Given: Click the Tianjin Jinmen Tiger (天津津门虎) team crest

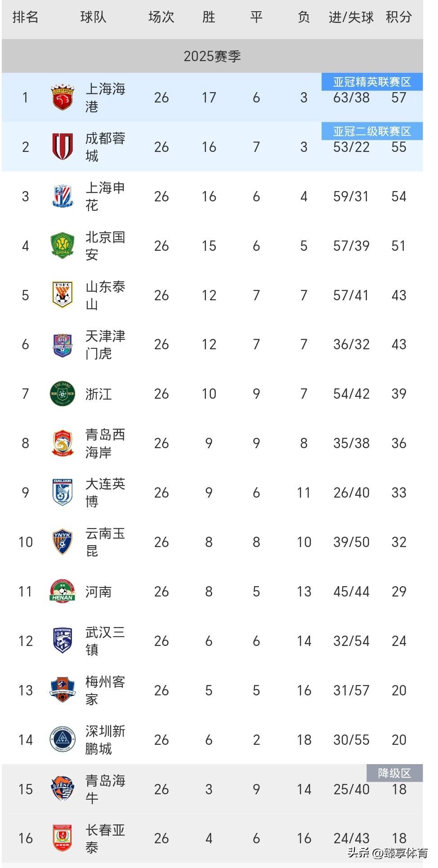Looking at the screenshot, I should (x=62, y=344).
